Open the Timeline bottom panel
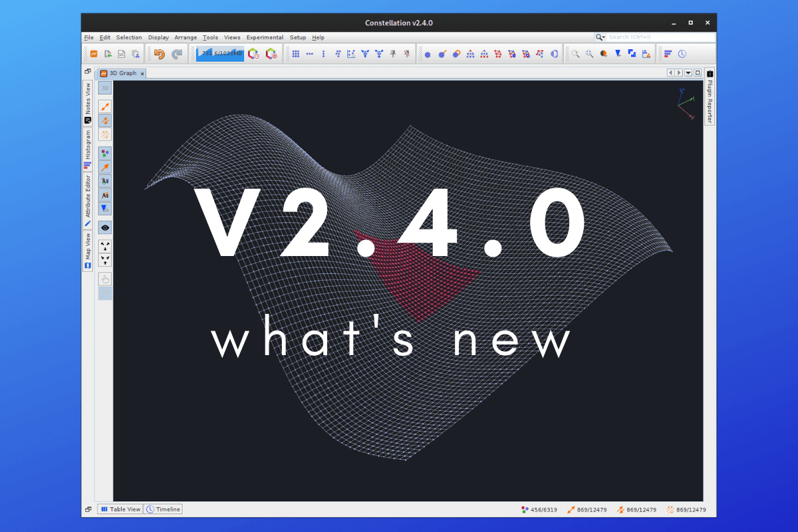Image resolution: width=798 pixels, height=532 pixels. tap(163, 509)
